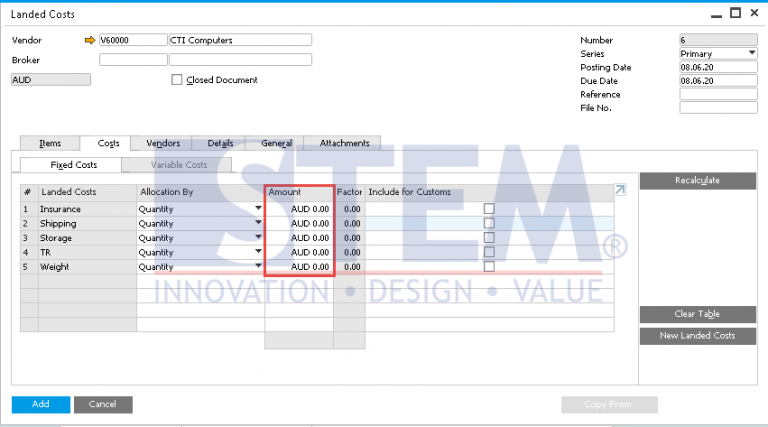
Task: Edit the Shipping amount cell
Action: click(x=299, y=224)
